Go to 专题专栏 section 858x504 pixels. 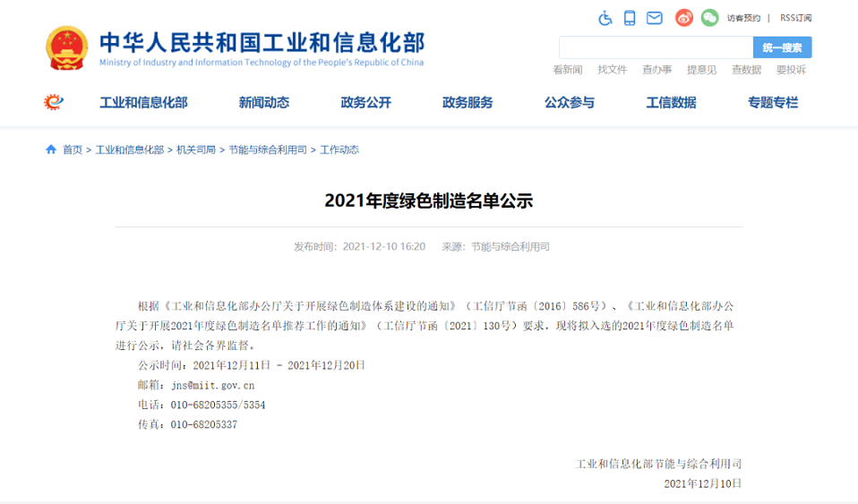point(773,102)
